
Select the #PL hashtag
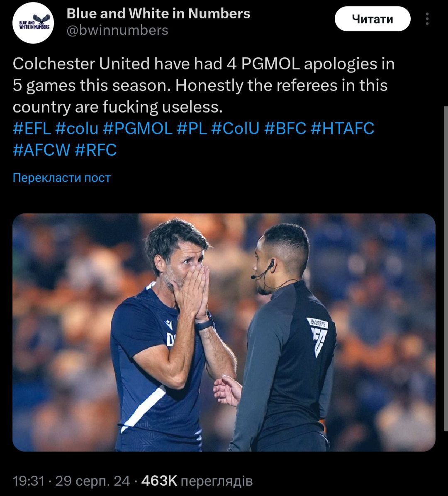coord(192,128)
